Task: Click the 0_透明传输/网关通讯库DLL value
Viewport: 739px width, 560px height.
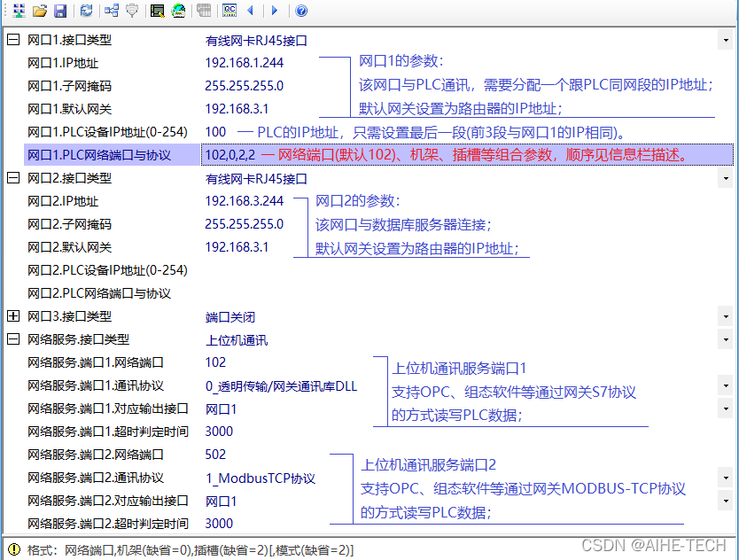Action: (x=281, y=386)
